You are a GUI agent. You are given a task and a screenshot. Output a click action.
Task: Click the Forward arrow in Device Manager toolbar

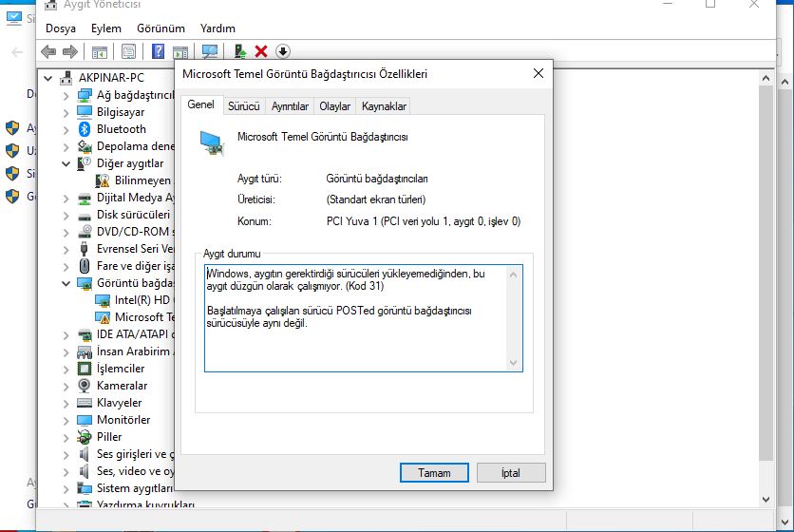pyautogui.click(x=70, y=51)
